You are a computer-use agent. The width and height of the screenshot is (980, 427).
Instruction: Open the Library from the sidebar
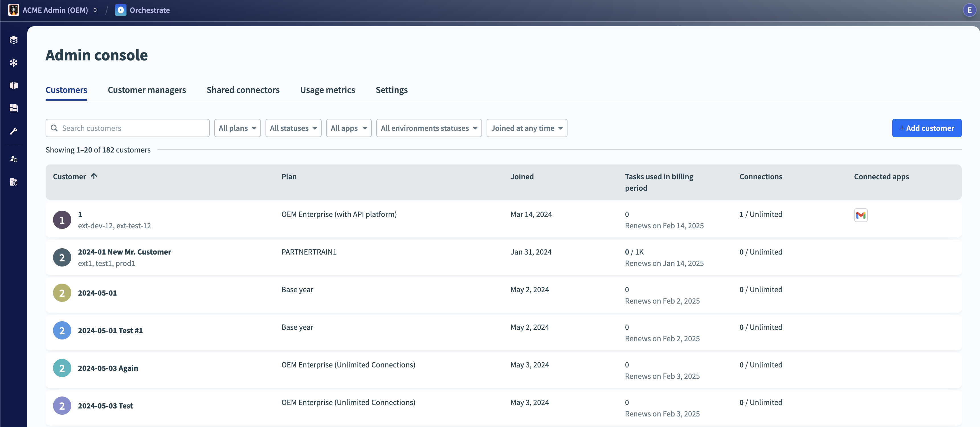(x=13, y=85)
